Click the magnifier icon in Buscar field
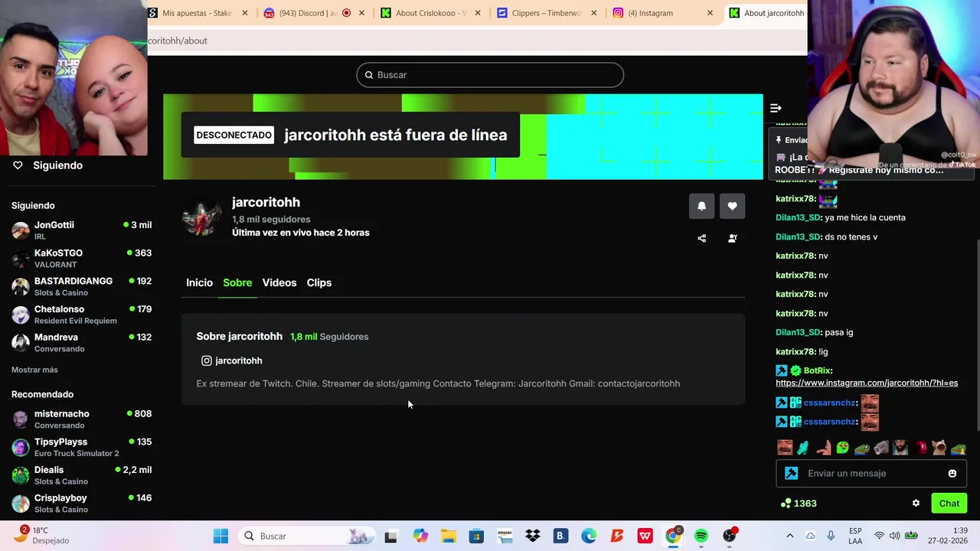This screenshot has height=551, width=980. [369, 75]
